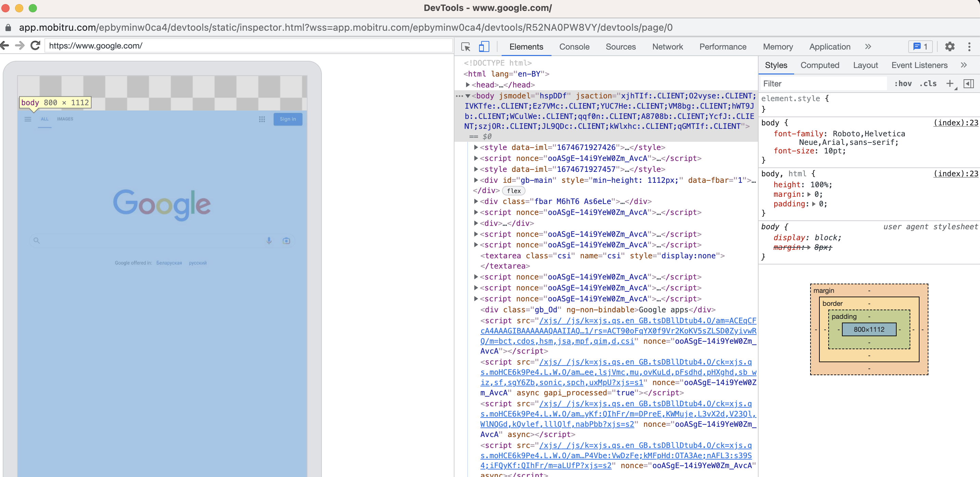980x477 pixels.
Task: Open DevTools settings gear
Action: [x=950, y=46]
